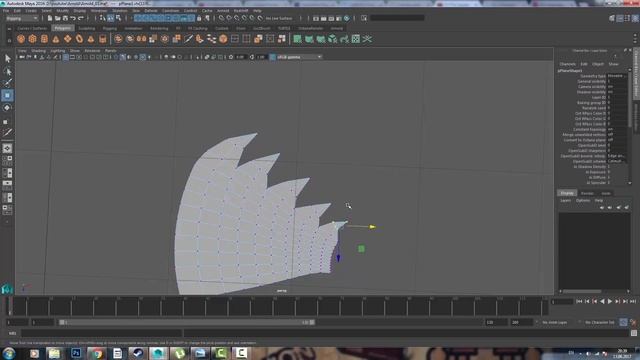Open the Geometry type value dropdown

pyautogui.click(x=617, y=76)
